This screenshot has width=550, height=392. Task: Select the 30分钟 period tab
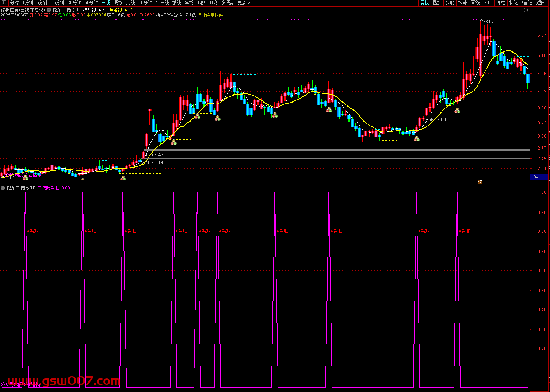click(75, 3)
